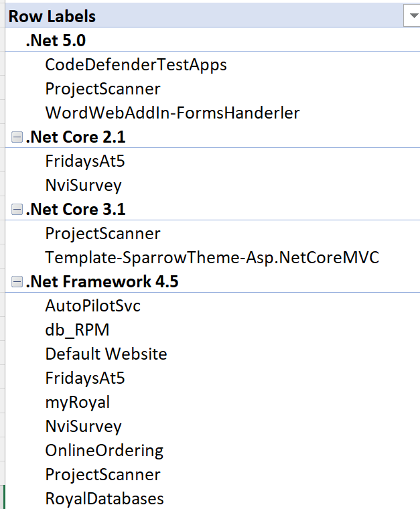Collapse the .Net Core 3.1 group
420x509 pixels.
click(x=17, y=210)
